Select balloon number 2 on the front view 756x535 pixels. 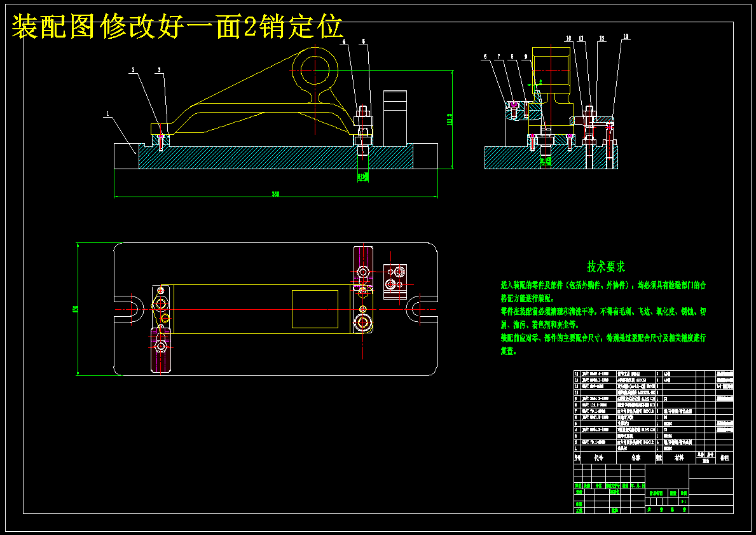(134, 70)
